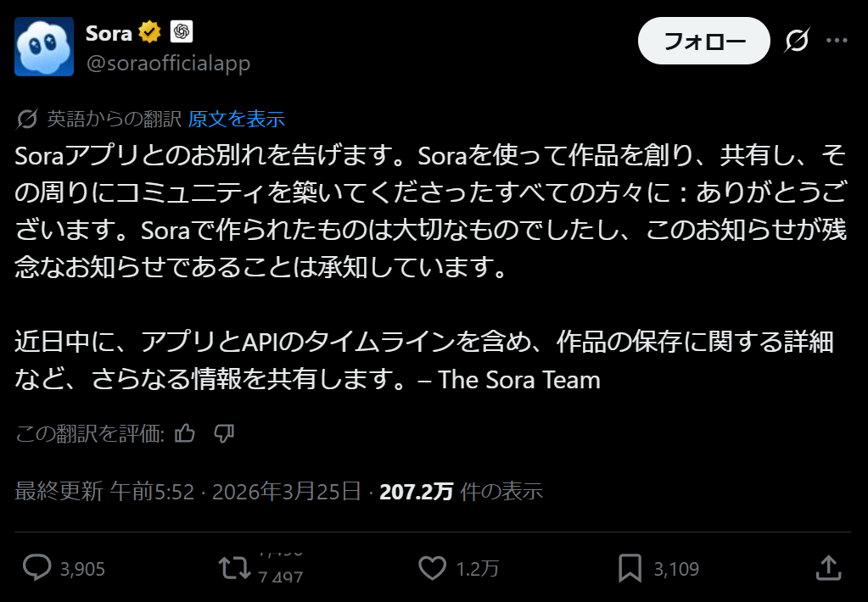Click the reply speech bubble icon
This screenshot has height=602, width=868.
36,568
